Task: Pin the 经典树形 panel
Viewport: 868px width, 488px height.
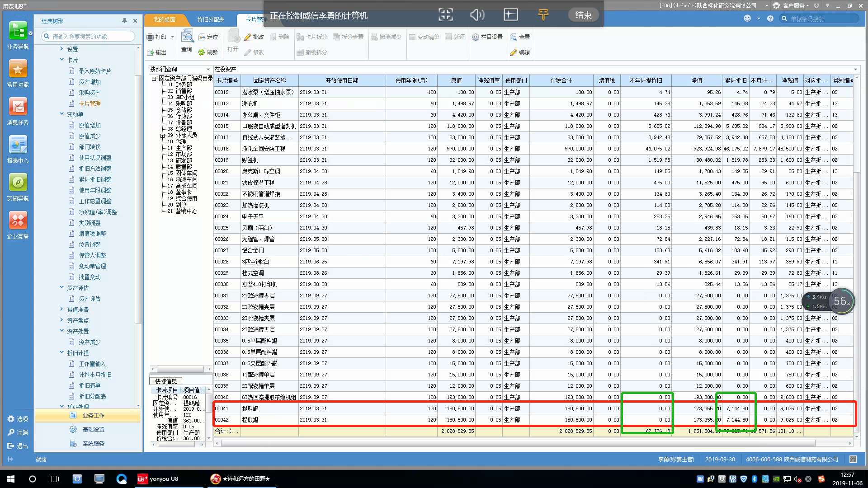Action: pos(124,21)
